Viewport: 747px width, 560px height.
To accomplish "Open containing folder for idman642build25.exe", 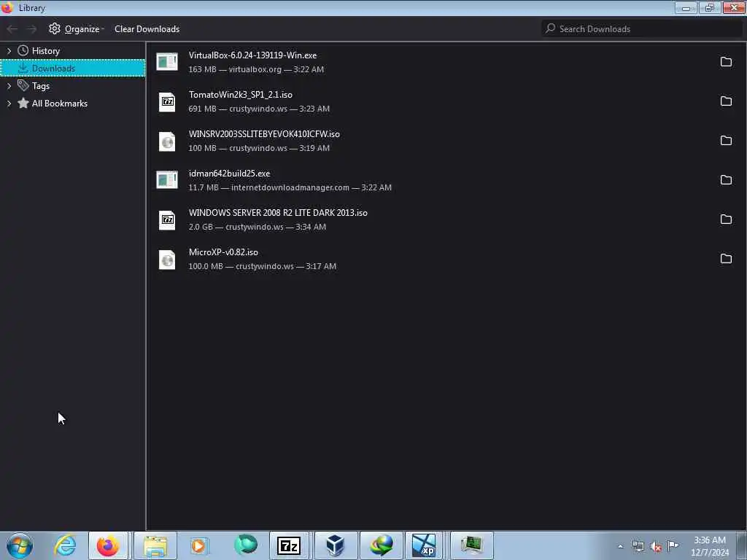I will point(726,180).
